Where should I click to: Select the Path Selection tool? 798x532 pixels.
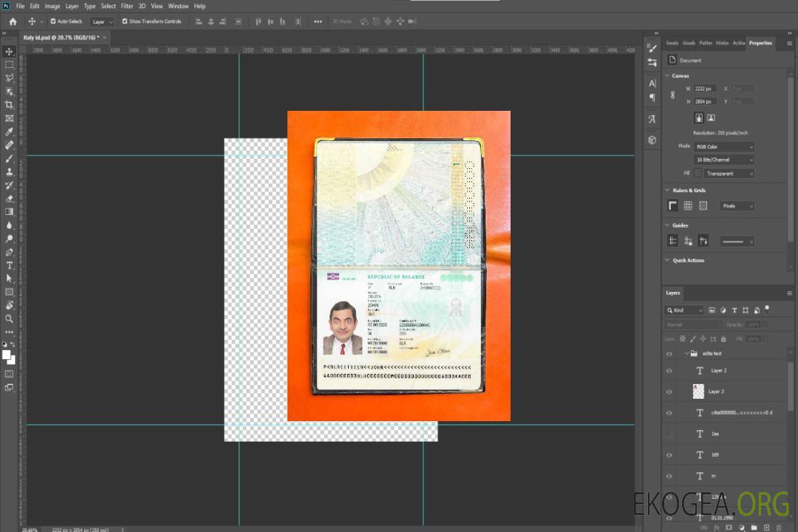coord(9,279)
